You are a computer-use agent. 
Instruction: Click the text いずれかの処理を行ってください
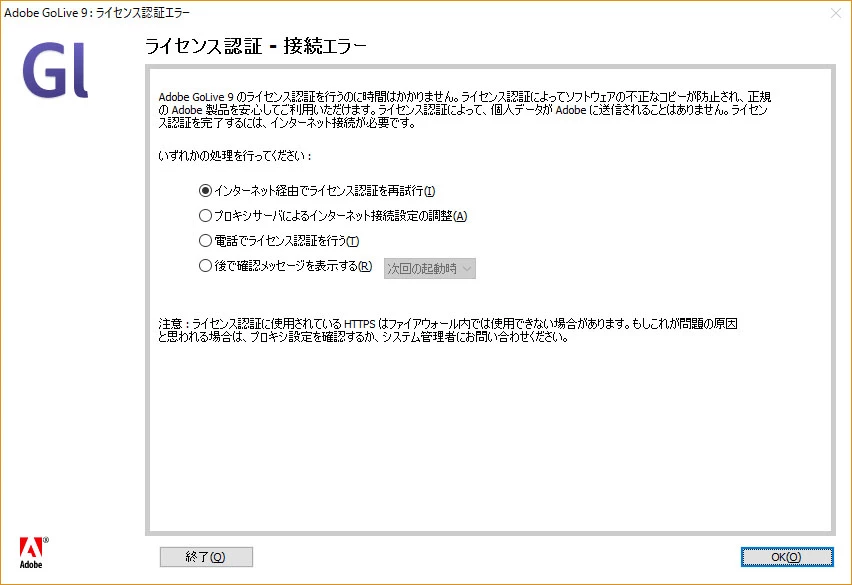click(235, 156)
